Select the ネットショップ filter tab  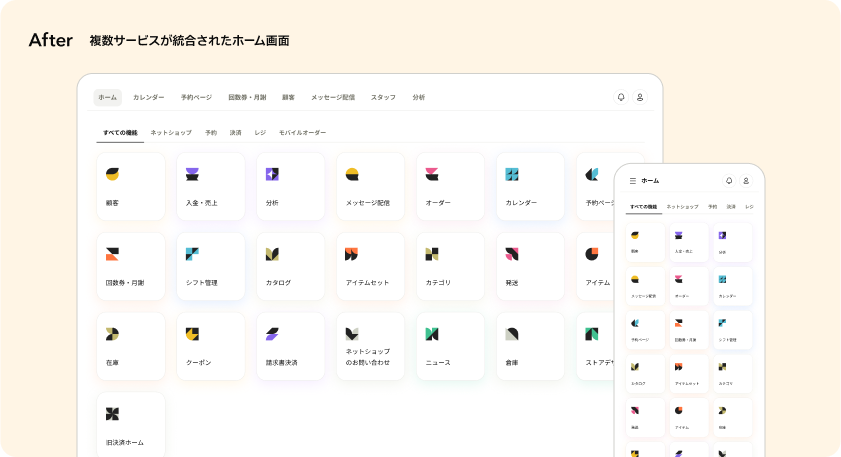tap(171, 132)
